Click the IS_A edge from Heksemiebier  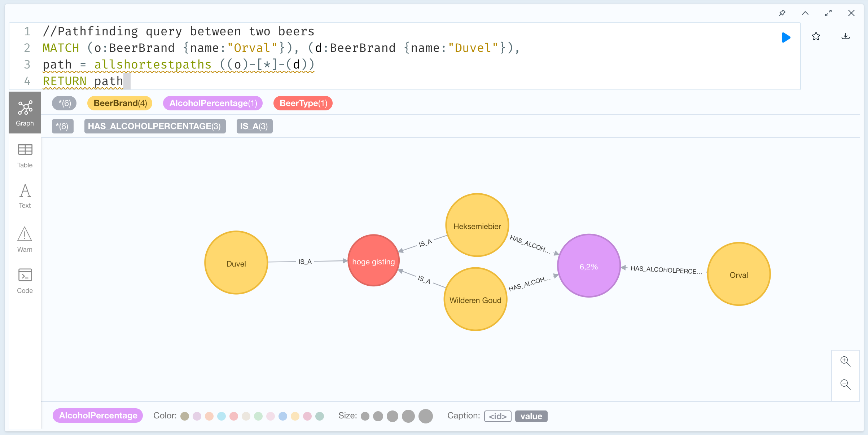click(425, 243)
